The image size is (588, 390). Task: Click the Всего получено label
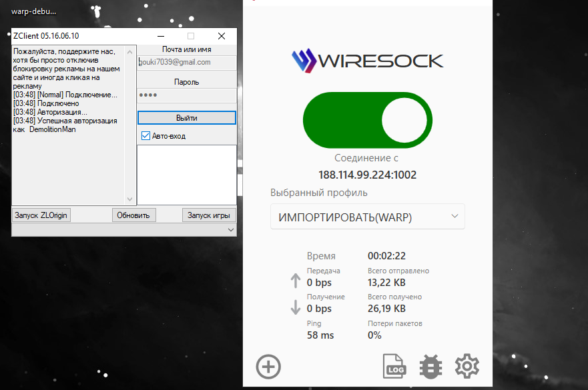(x=394, y=297)
